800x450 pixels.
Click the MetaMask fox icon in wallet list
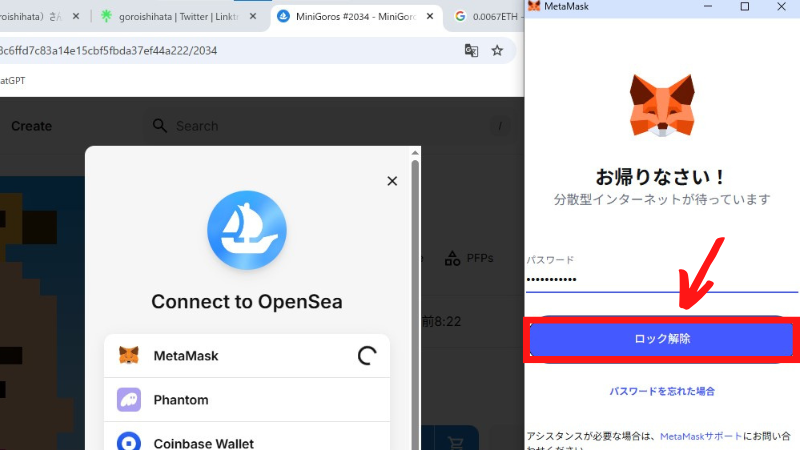coord(129,355)
